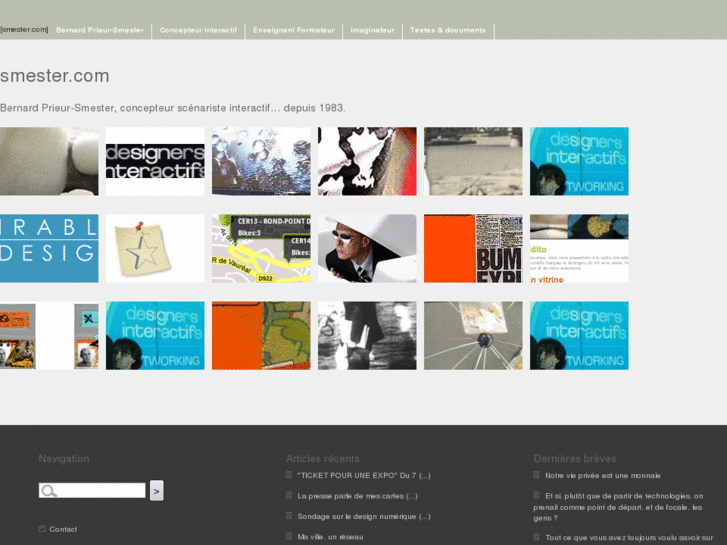This screenshot has width=727, height=545.
Task: Click the smester.com page title heading
Action: click(55, 76)
